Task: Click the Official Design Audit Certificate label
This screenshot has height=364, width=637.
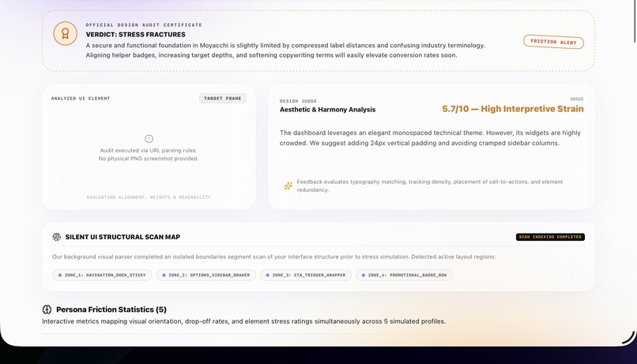Action: tap(144, 24)
